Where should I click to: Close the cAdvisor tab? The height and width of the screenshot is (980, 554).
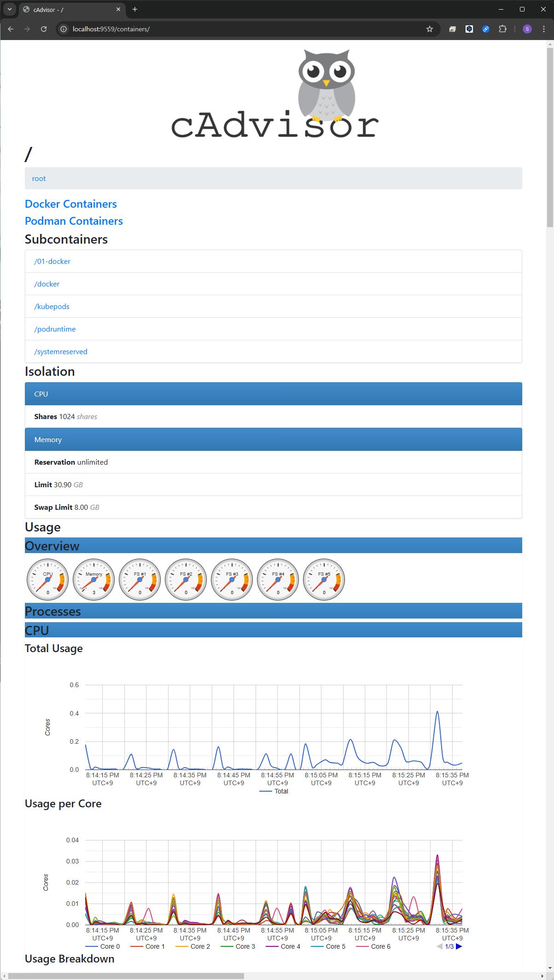click(118, 9)
